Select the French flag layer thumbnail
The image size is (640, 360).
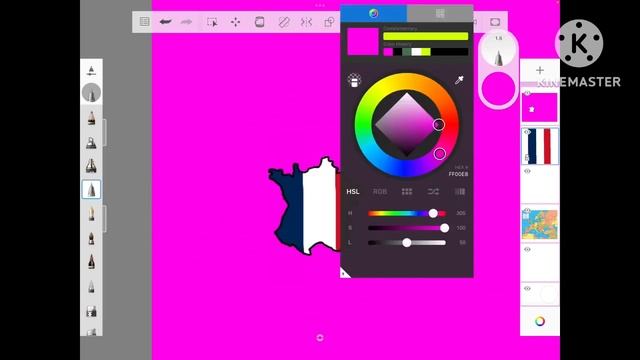coord(540,147)
